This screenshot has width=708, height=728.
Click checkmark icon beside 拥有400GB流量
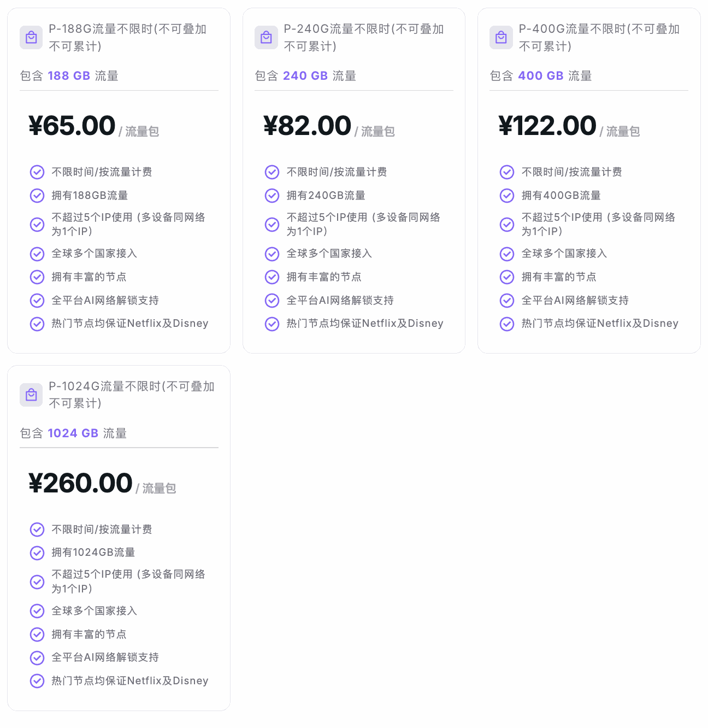click(507, 196)
